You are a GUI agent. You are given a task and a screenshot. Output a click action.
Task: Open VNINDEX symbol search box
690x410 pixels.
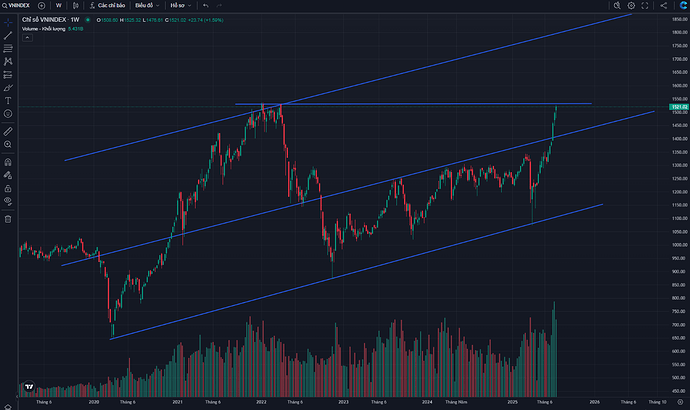point(16,5)
